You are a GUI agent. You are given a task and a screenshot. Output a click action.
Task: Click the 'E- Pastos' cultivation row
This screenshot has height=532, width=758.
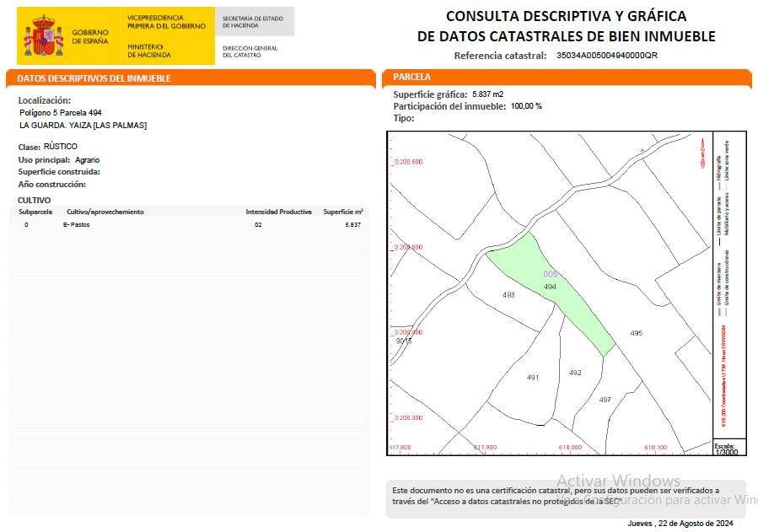tap(77, 225)
